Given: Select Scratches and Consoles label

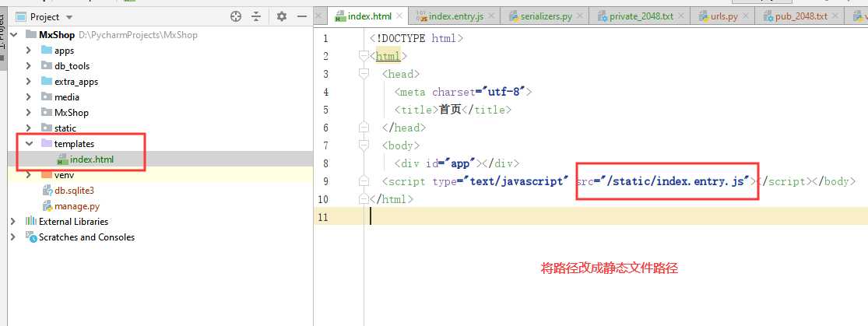Looking at the screenshot, I should pos(87,237).
